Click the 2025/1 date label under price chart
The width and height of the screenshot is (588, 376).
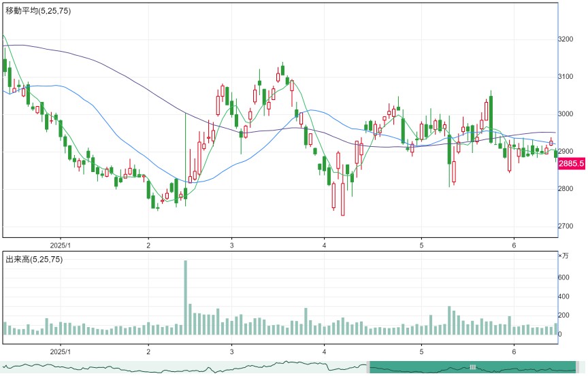[x=61, y=245]
